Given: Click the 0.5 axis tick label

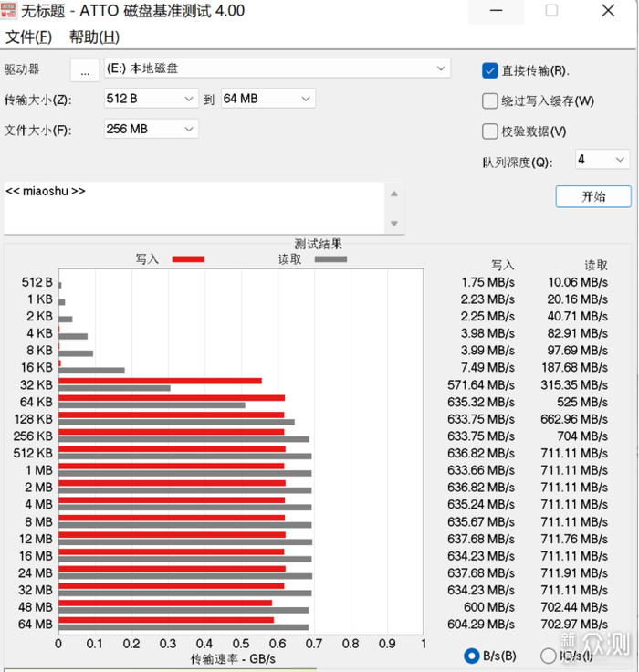Looking at the screenshot, I should (x=240, y=644).
